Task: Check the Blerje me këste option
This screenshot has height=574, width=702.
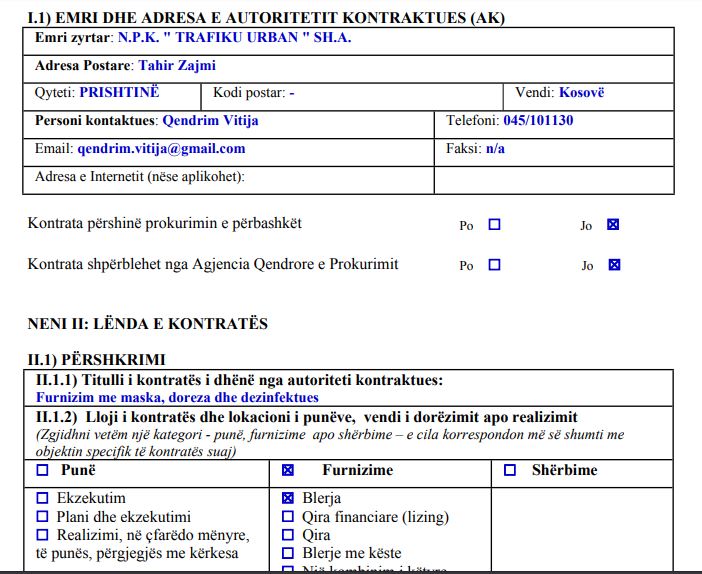Action: point(288,553)
